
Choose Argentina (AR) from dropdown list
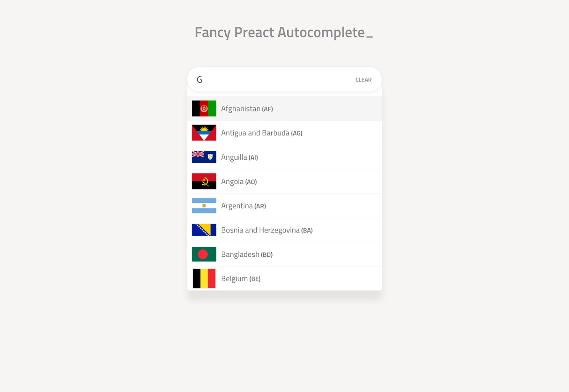tap(284, 206)
